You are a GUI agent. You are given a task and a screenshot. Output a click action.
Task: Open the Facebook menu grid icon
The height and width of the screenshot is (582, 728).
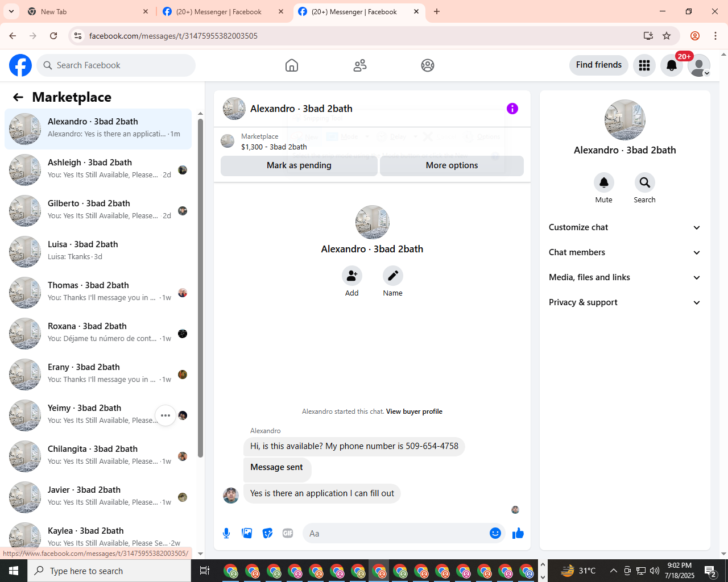pos(644,65)
